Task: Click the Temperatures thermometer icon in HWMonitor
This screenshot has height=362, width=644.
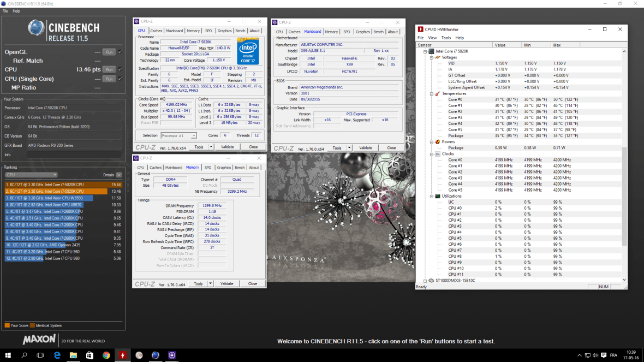Action: (437, 93)
